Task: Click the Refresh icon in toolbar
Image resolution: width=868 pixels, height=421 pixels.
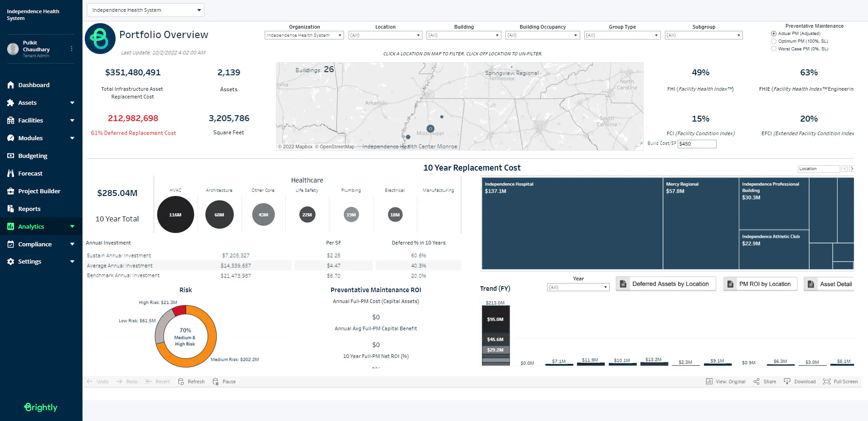Action: tap(181, 382)
